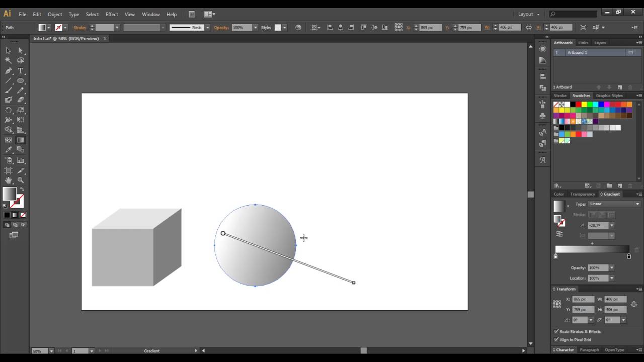The image size is (644, 362).
Task: Pick the Paintbrush tool
Action: point(9,90)
